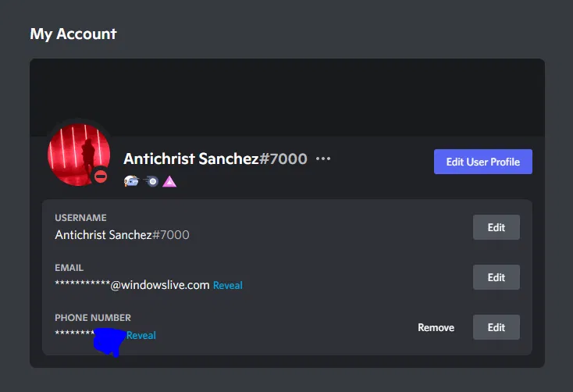This screenshot has width=573, height=392.
Task: Click the dark profile banner area
Action: point(287,98)
